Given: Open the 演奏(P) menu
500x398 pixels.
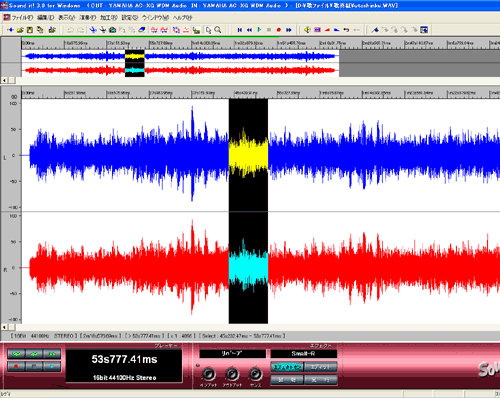Looking at the screenshot, I should coord(88,18).
